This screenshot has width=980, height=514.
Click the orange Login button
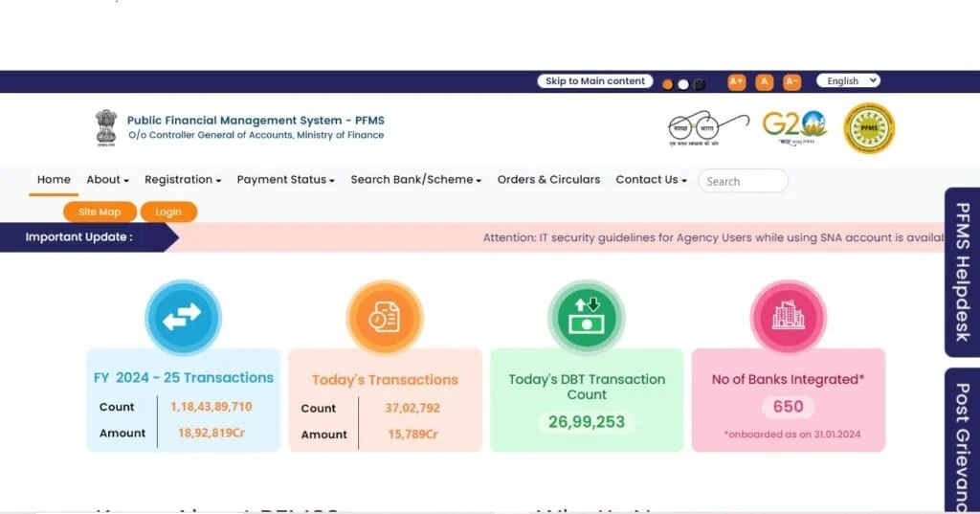[x=168, y=212]
